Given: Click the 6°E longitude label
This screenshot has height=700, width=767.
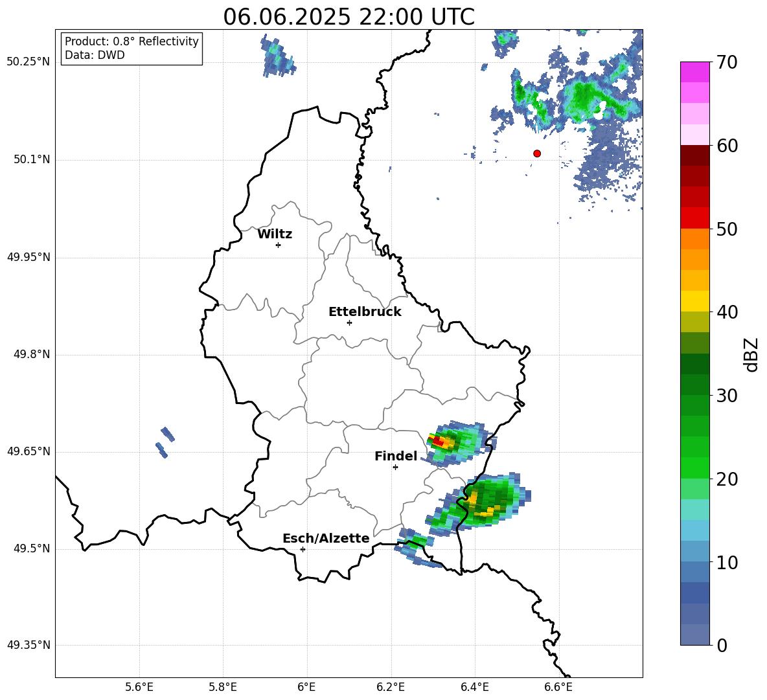Looking at the screenshot, I should pyautogui.click(x=306, y=687).
